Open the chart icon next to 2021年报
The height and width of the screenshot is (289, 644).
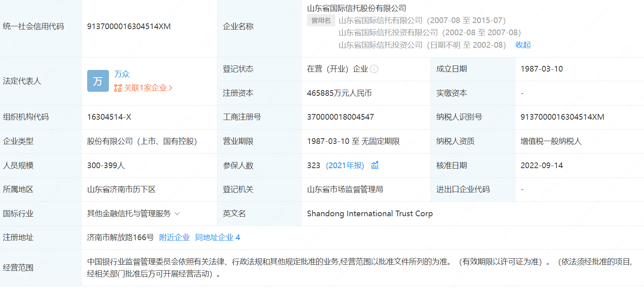coord(375,165)
